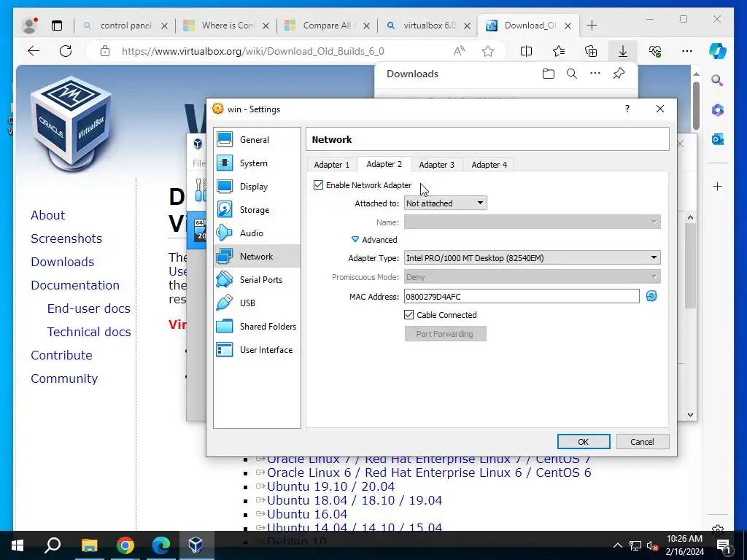Collapse the Advanced section
Screen dimensions: 747x560
374,239
